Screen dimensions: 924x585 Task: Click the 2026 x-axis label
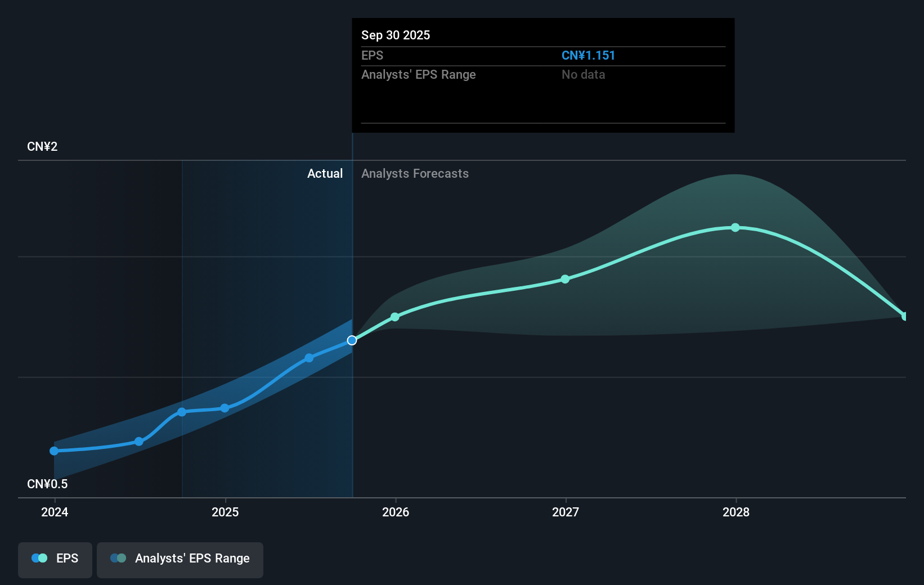(x=396, y=512)
